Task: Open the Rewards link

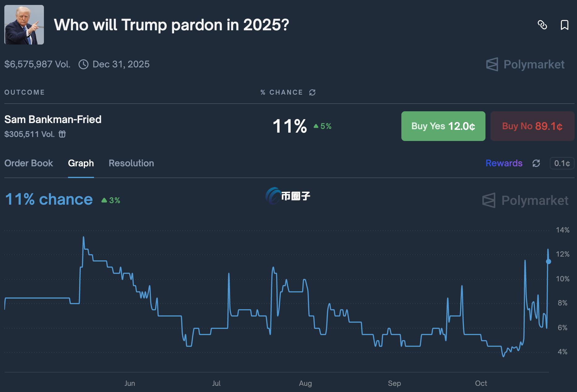Action: coord(504,163)
